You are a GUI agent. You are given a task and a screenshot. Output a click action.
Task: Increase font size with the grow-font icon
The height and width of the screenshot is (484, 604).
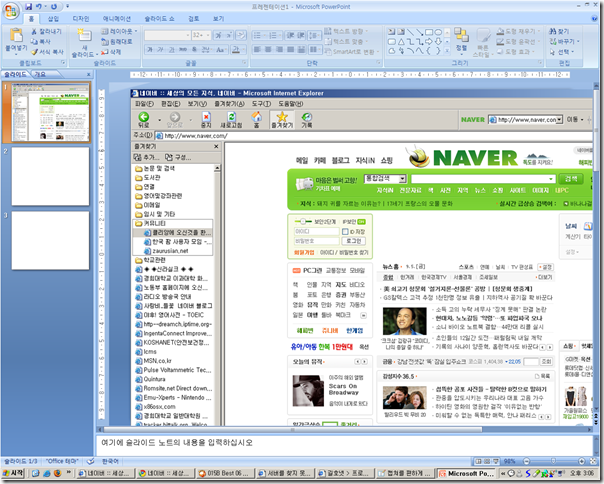[218, 35]
